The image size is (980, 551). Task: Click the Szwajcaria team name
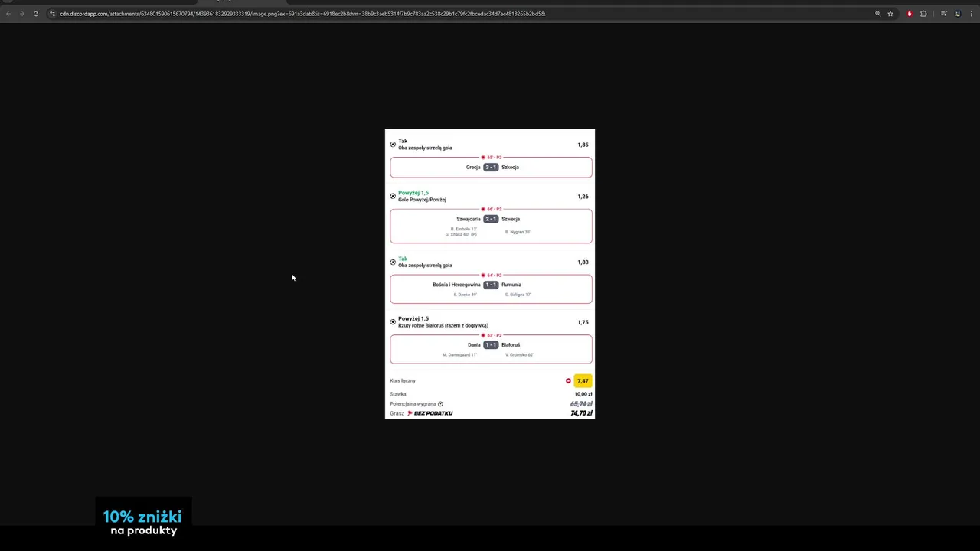(x=469, y=219)
